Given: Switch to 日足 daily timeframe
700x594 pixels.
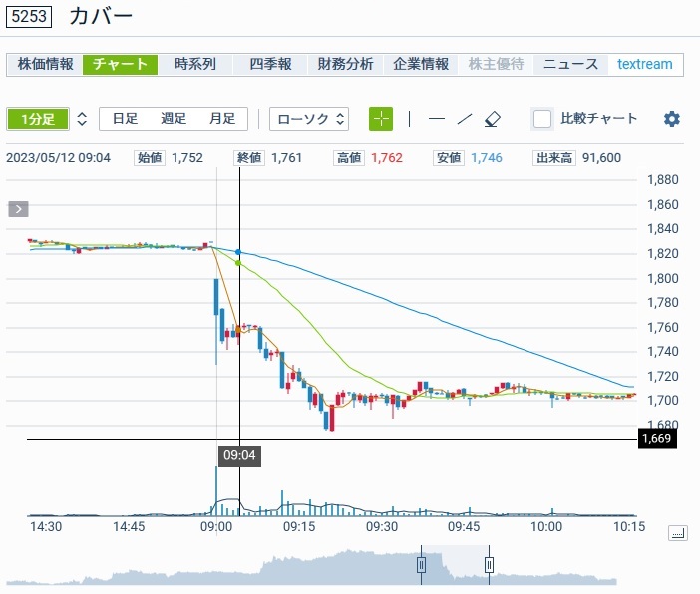Looking at the screenshot, I should (x=125, y=118).
